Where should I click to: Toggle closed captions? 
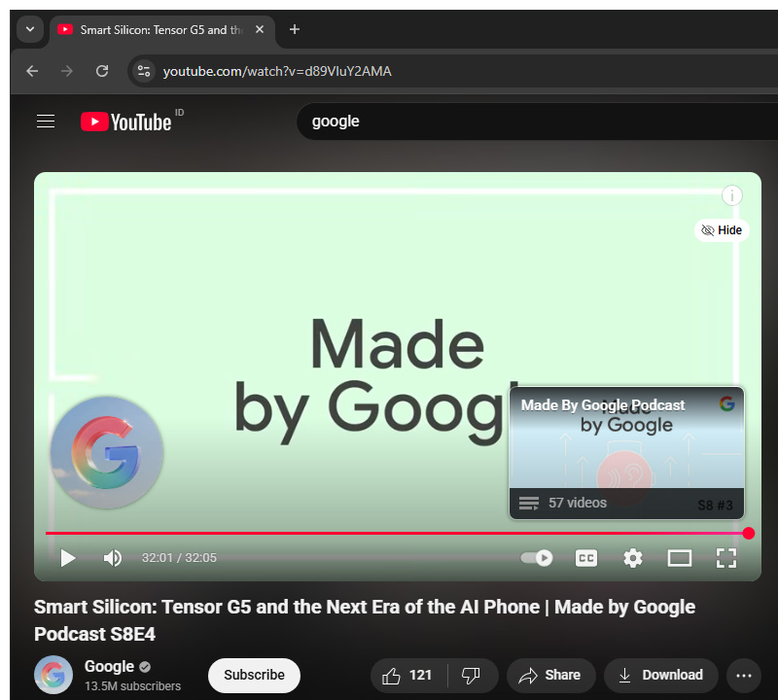(586, 558)
